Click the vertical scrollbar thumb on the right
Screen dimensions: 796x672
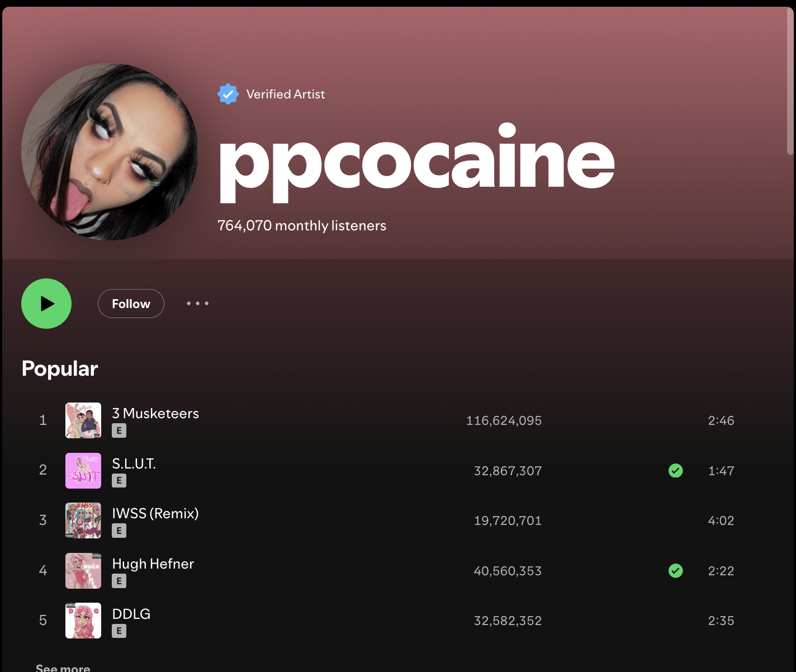tap(790, 82)
